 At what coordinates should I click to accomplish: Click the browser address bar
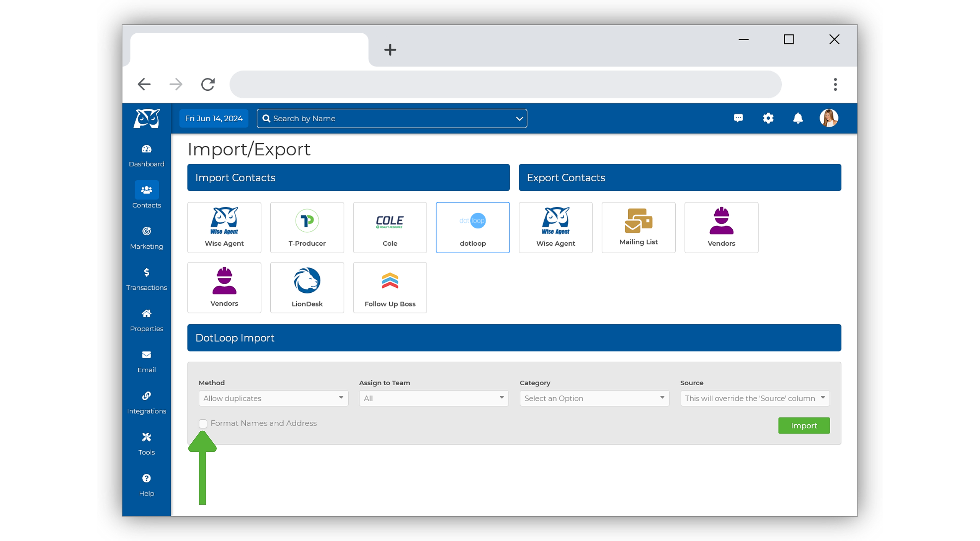pyautogui.click(x=505, y=84)
